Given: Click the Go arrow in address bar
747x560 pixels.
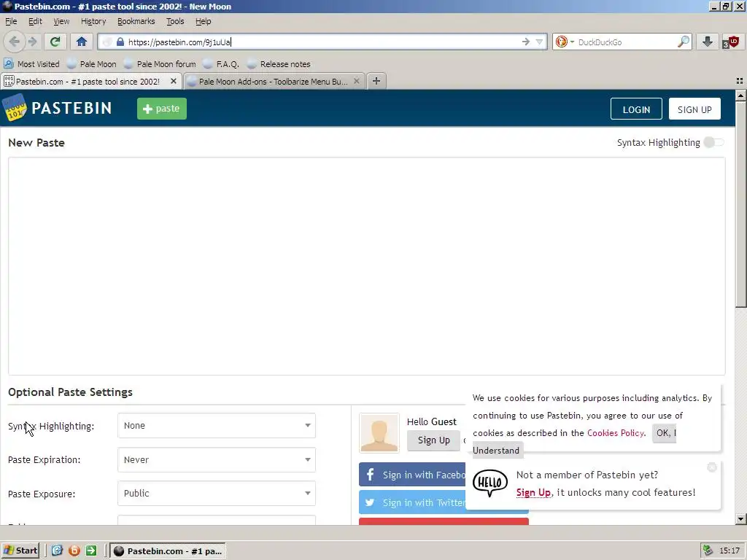Looking at the screenshot, I should click(525, 42).
